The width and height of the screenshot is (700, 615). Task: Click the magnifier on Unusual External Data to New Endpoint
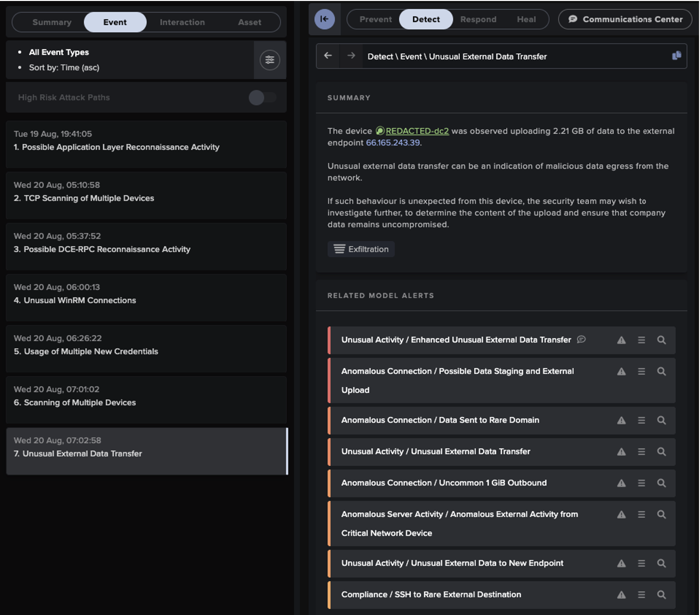click(661, 563)
